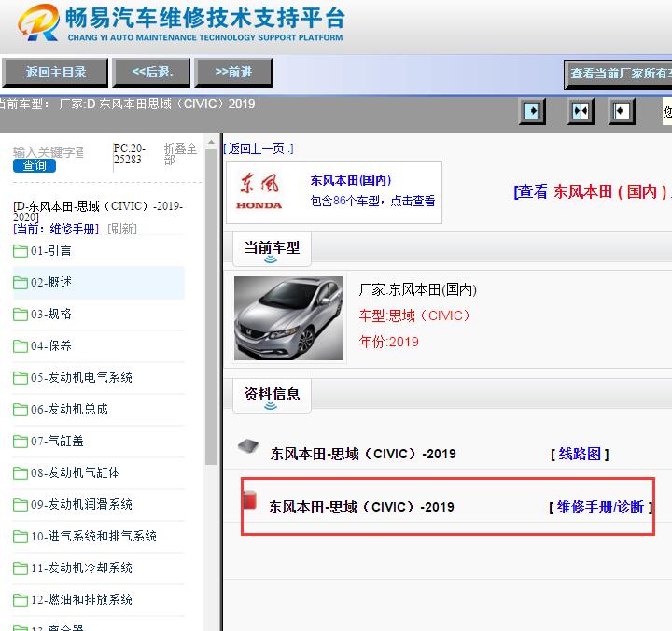Click 东风本田-思域（CIVIC）-2019 in 线路图 row
This screenshot has height=631, width=672.
coord(363,454)
